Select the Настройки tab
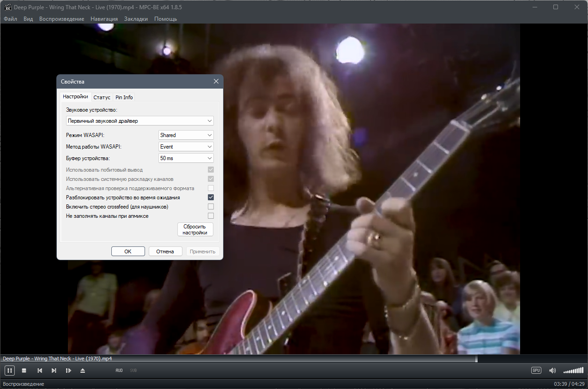Screen dimensions: 588x389 [x=75, y=97]
